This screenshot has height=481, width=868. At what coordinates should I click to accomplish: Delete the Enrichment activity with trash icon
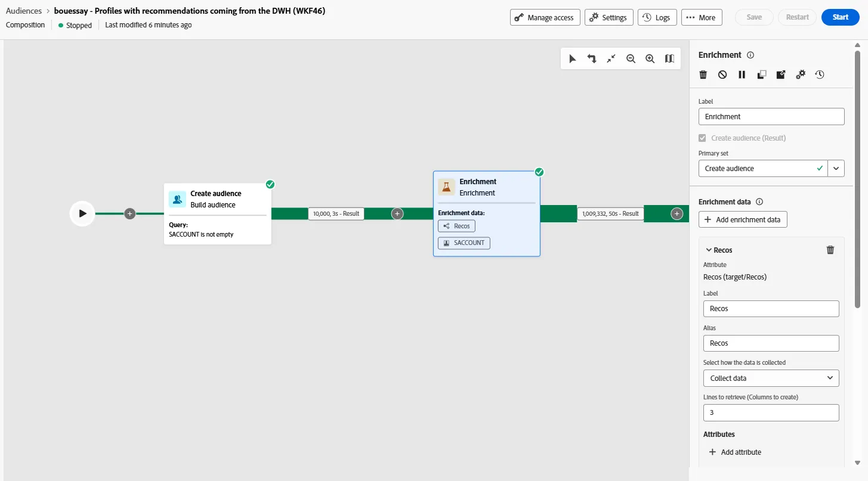(x=703, y=75)
